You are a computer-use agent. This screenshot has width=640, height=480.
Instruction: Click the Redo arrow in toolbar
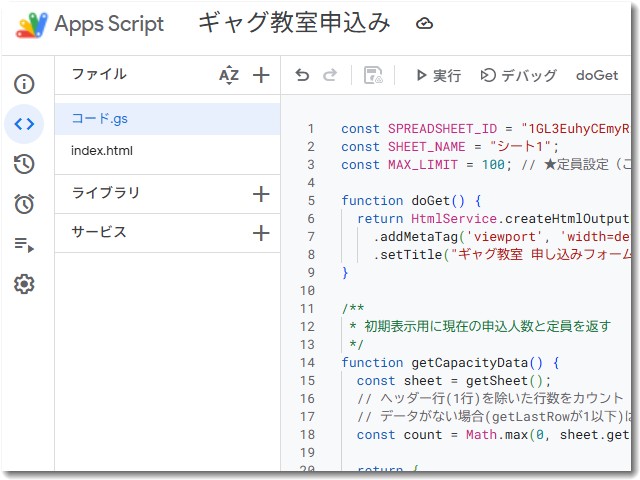point(330,75)
